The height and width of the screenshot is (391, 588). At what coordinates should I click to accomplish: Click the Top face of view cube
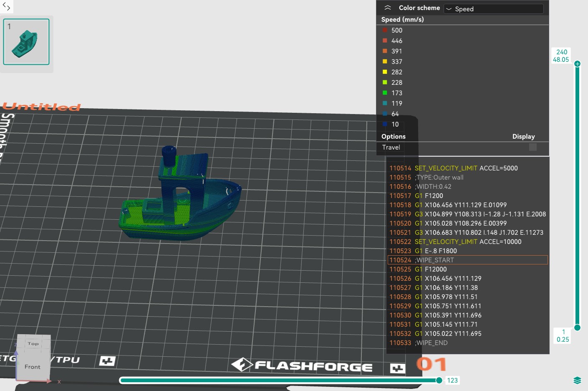tap(33, 343)
